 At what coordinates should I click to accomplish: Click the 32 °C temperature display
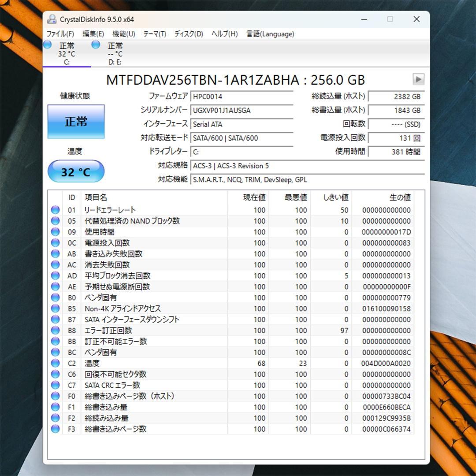(x=75, y=172)
